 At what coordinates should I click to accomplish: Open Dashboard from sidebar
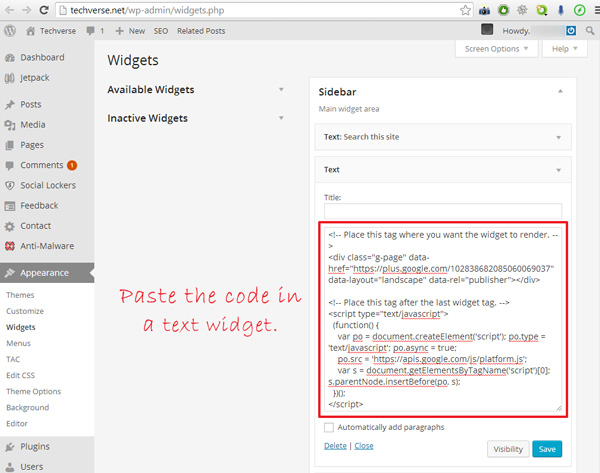coord(42,57)
